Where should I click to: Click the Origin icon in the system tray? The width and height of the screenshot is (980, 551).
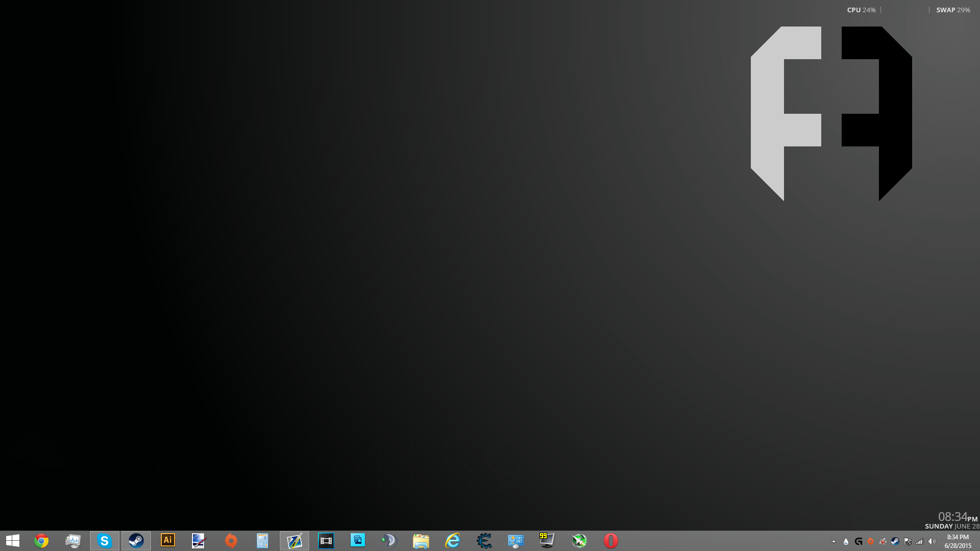point(871,542)
